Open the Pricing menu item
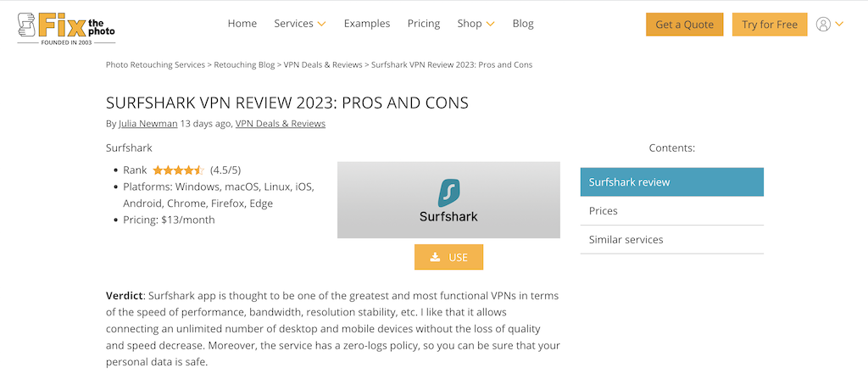This screenshot has height=379, width=868. click(x=424, y=23)
